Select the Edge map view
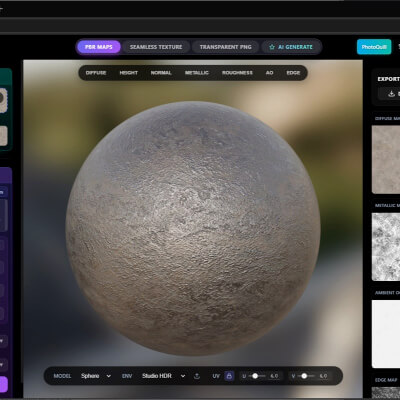 (293, 73)
